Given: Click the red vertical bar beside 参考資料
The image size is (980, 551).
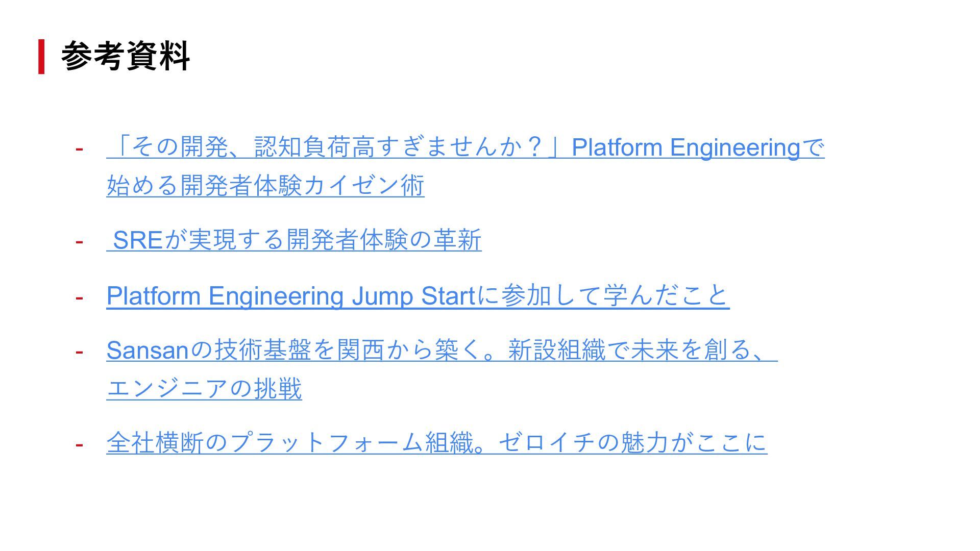Looking at the screenshot, I should [x=41, y=57].
